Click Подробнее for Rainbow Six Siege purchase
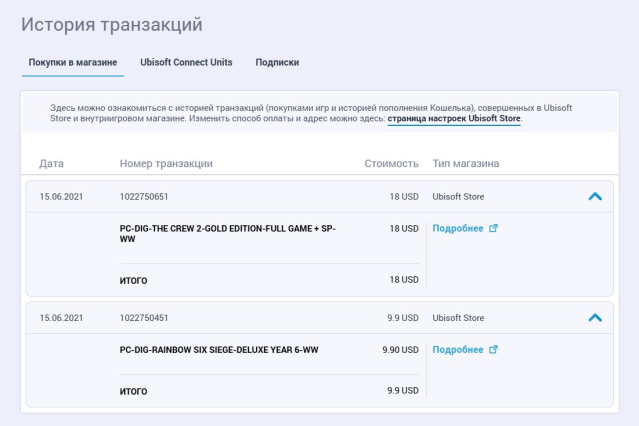This screenshot has width=639, height=426. click(458, 349)
